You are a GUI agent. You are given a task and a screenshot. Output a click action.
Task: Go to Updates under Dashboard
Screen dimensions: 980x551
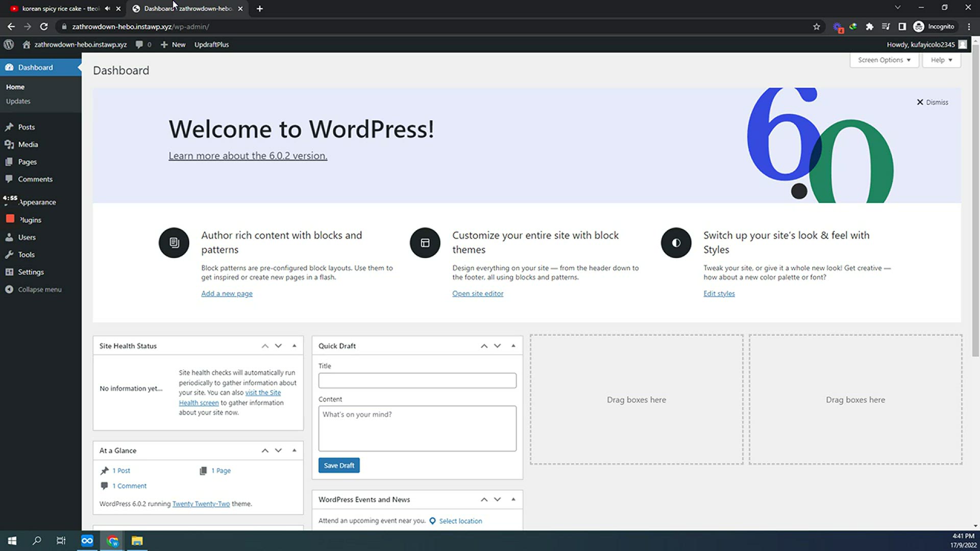coord(18,101)
